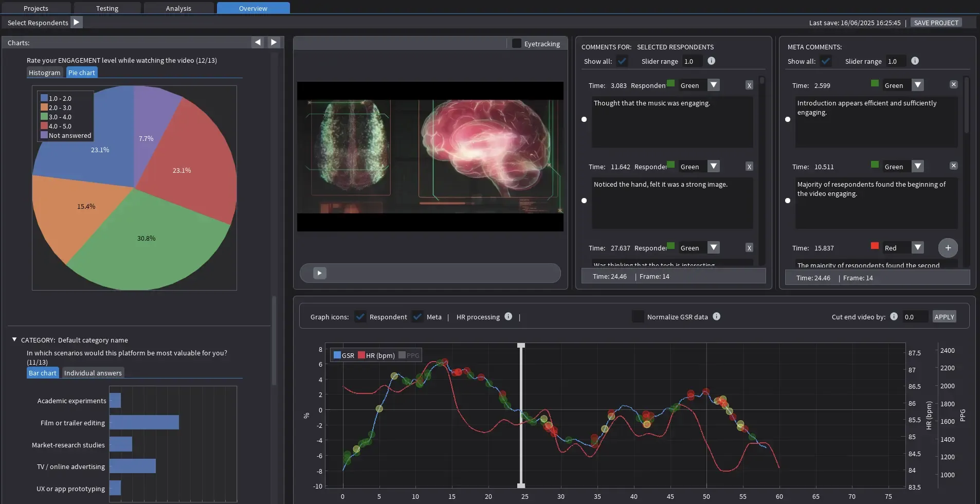Open the Green color dropdown for the 3.083 comment
Viewport: 980px width, 504px height.
(x=714, y=85)
